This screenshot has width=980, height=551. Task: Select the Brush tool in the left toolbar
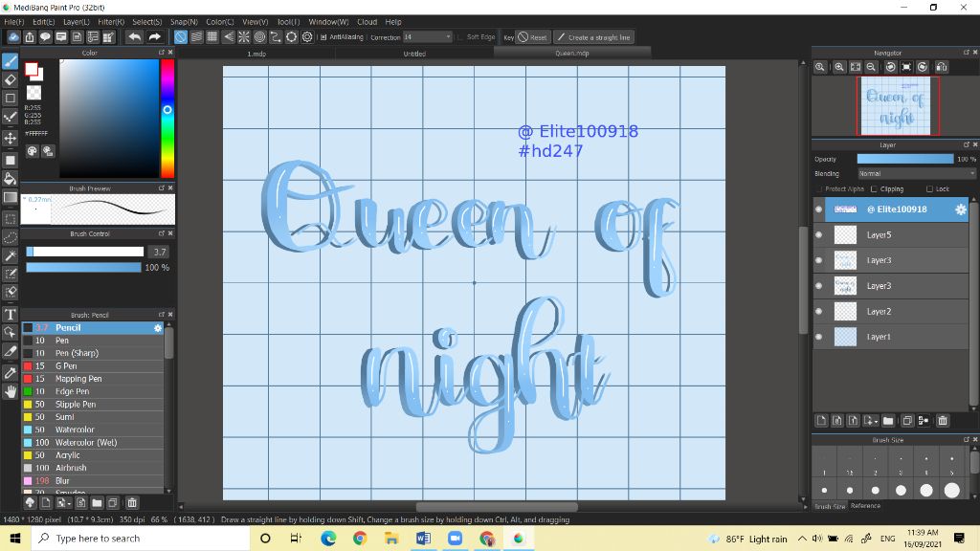click(x=10, y=60)
